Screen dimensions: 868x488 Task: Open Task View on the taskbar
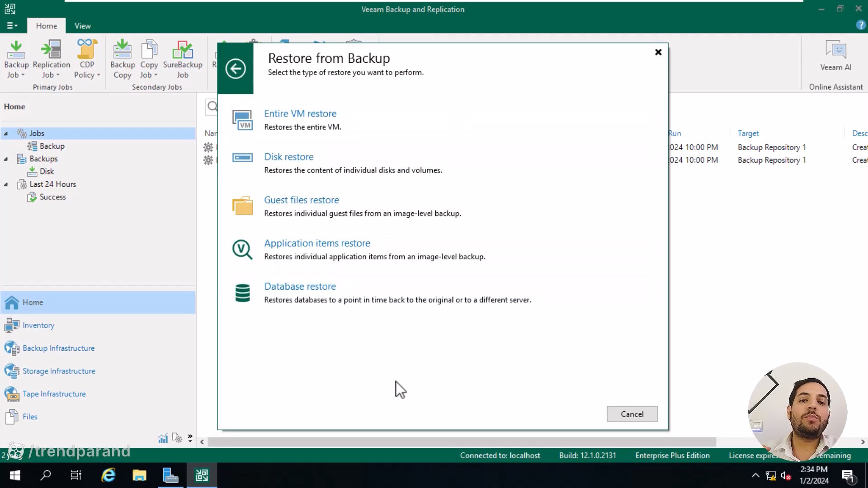click(76, 475)
